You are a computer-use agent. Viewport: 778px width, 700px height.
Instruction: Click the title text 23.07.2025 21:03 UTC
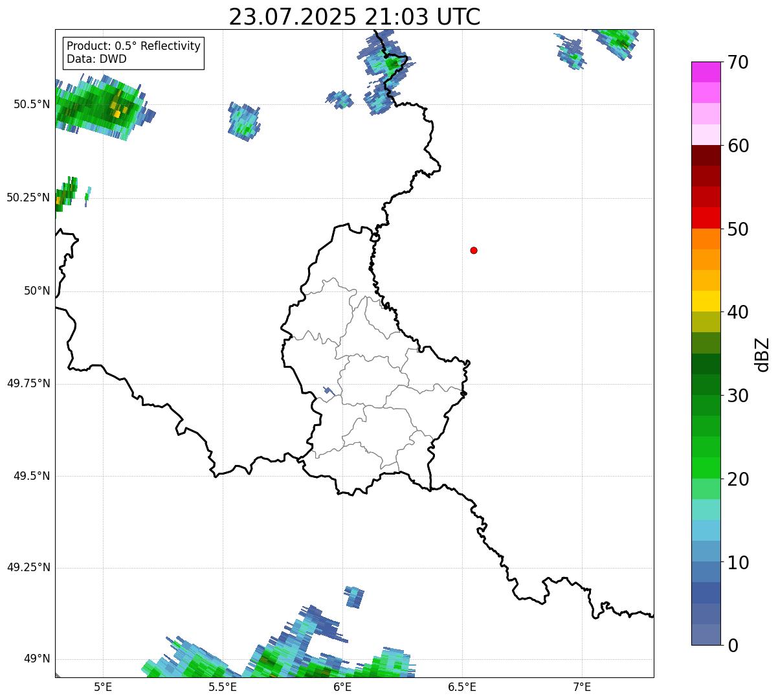pos(355,17)
